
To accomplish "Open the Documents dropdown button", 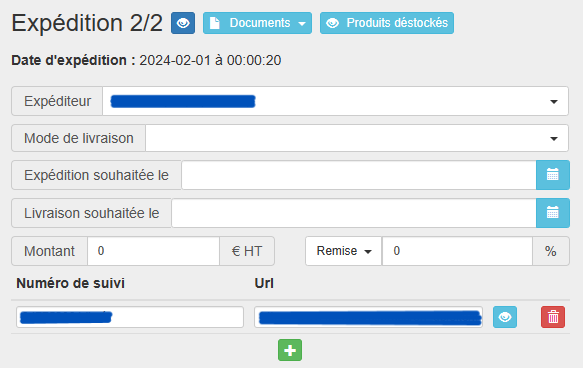I will click(x=257, y=23).
